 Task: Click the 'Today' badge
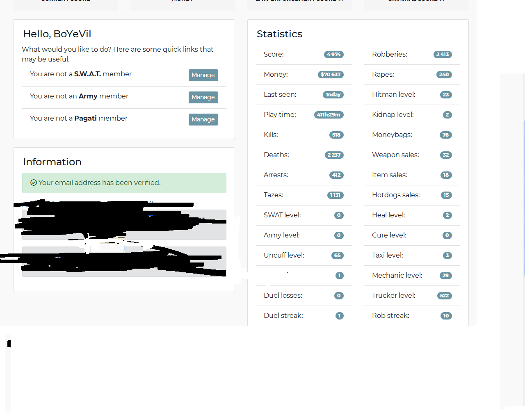(x=333, y=95)
